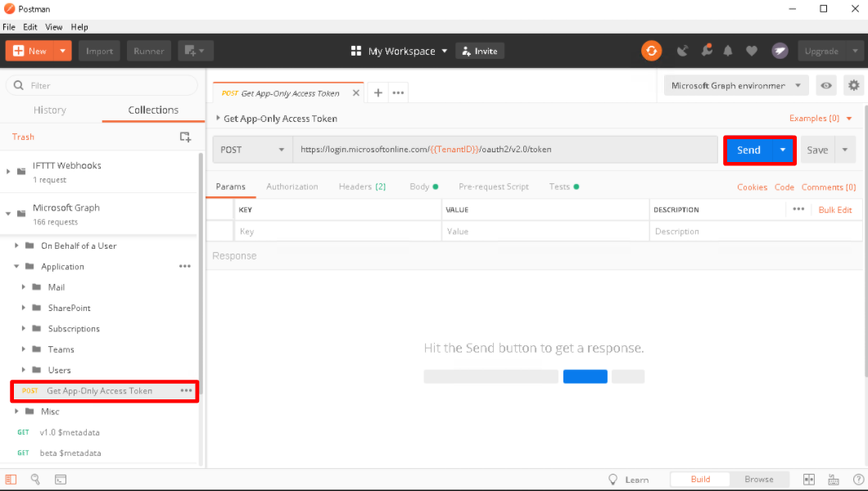Open the sync status icon
The image size is (868, 491).
[651, 51]
